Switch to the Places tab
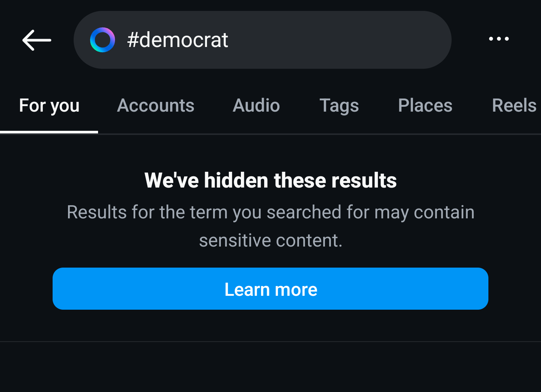The height and width of the screenshot is (392, 541). (x=425, y=106)
